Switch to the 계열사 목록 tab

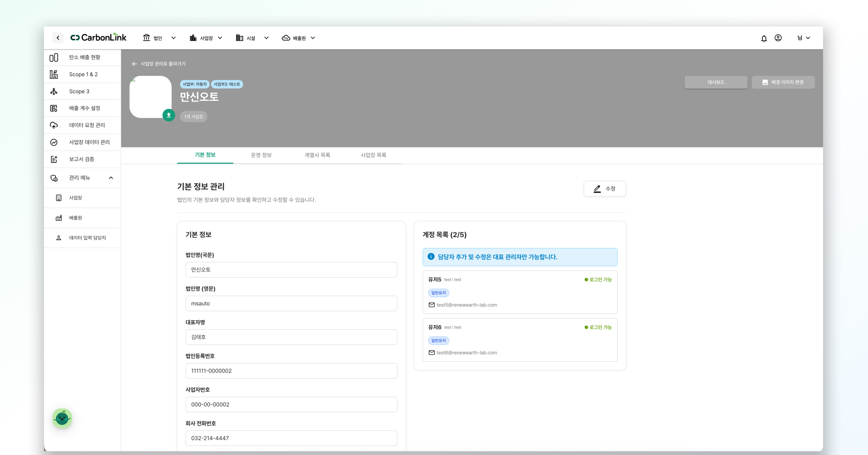pyautogui.click(x=317, y=155)
